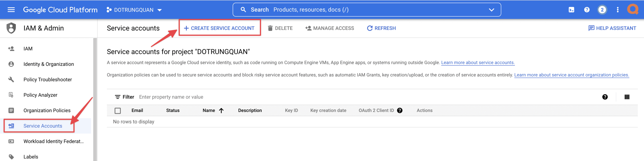Screen dimensions: 644x161
Task: Open column display options icon
Action: pos(627,97)
